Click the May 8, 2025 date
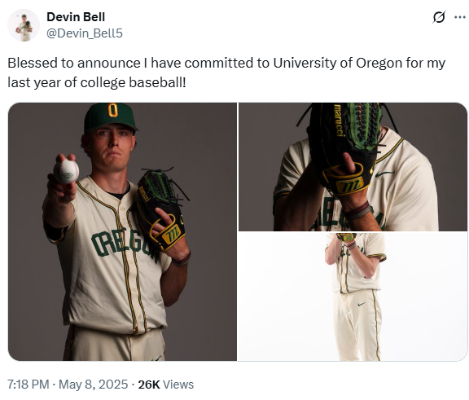469x400 pixels. tap(93, 384)
